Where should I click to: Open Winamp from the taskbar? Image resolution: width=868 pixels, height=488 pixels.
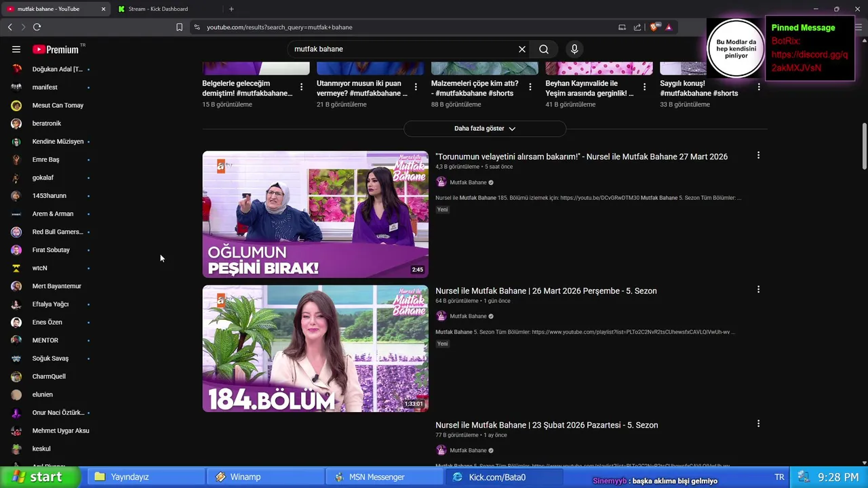point(266,477)
